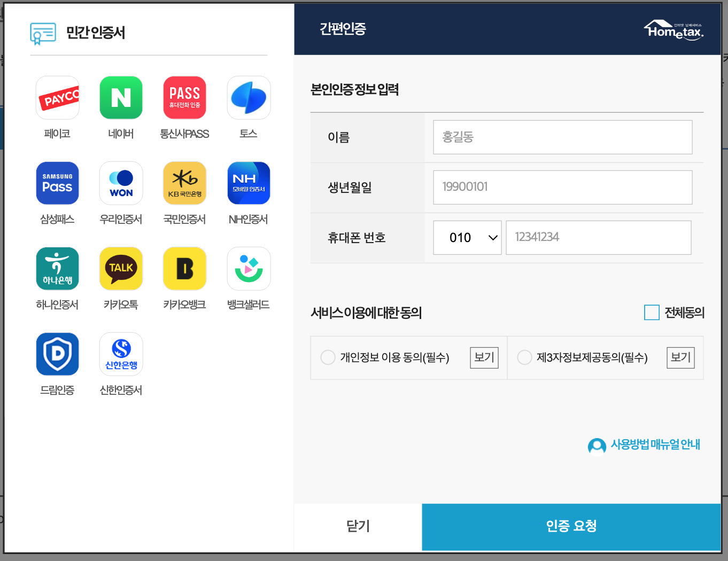Select the Dream certificate shield icon

(x=57, y=354)
